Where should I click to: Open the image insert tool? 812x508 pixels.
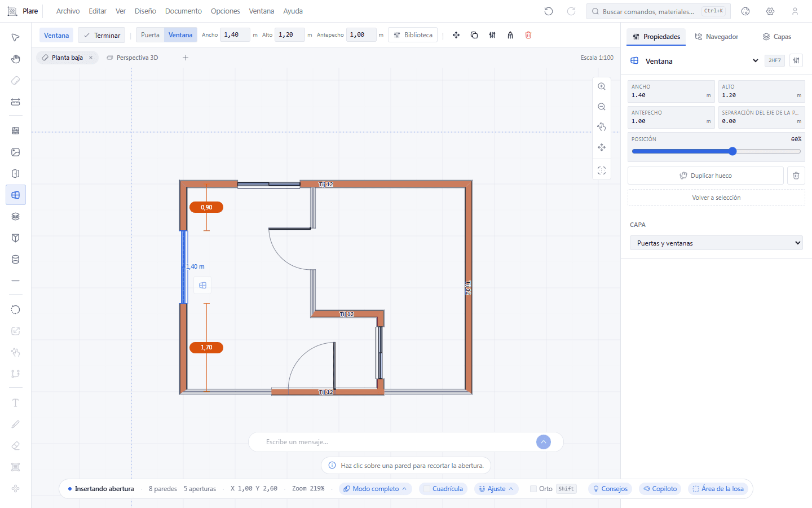[x=16, y=152]
